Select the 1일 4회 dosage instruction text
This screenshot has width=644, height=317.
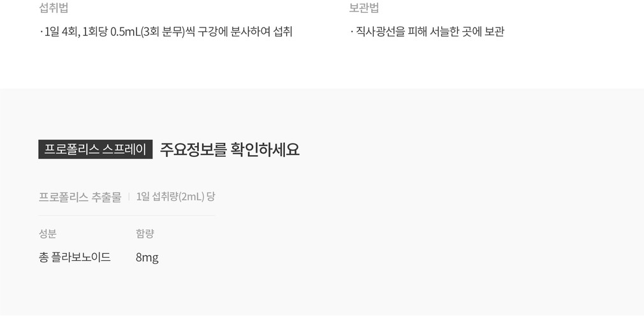166,32
